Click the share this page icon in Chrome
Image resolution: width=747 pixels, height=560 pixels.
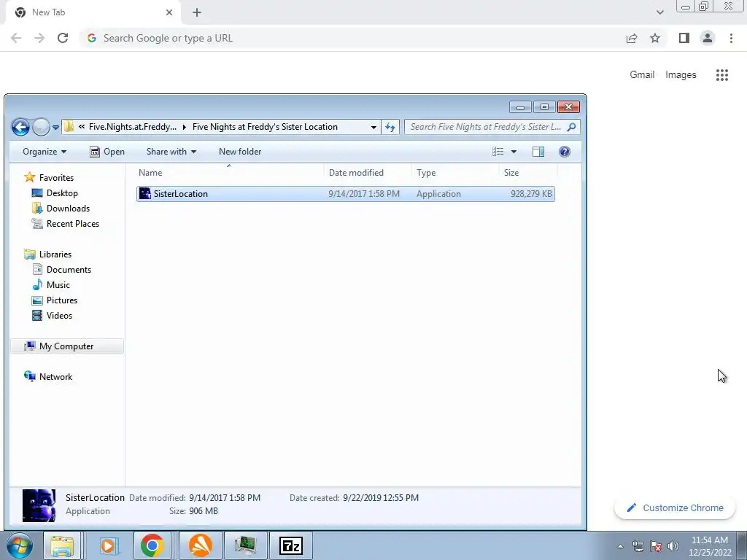[x=632, y=38]
